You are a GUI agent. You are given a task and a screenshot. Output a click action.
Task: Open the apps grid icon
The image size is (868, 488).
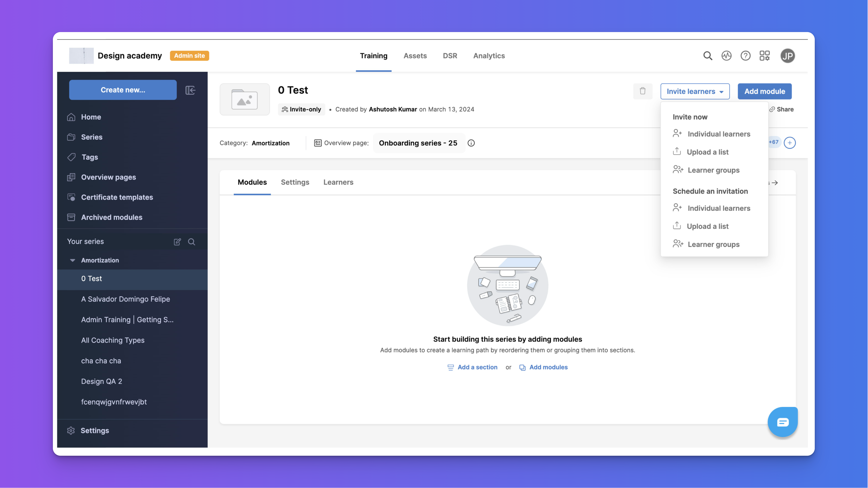(x=765, y=56)
